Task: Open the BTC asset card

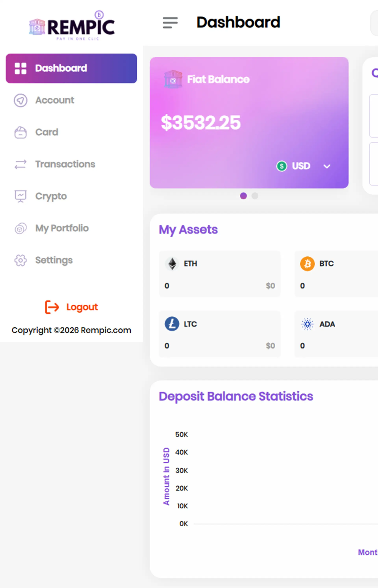Action: (336, 274)
